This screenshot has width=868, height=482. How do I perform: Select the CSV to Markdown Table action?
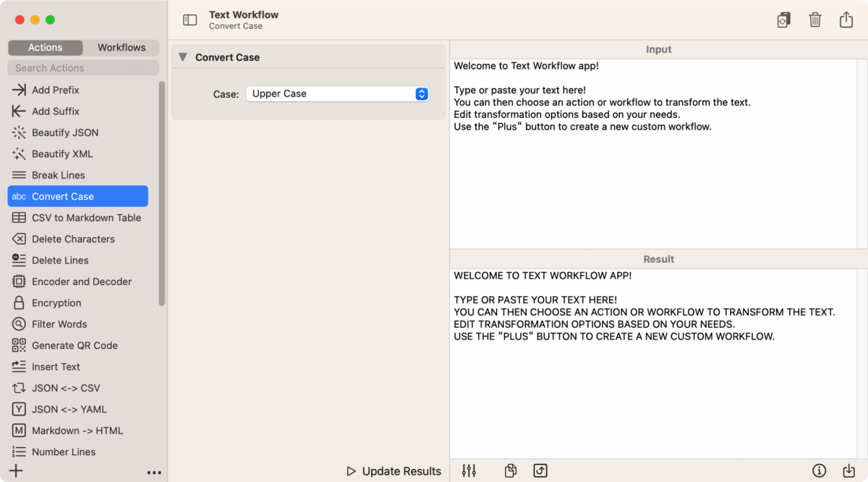[x=78, y=218]
